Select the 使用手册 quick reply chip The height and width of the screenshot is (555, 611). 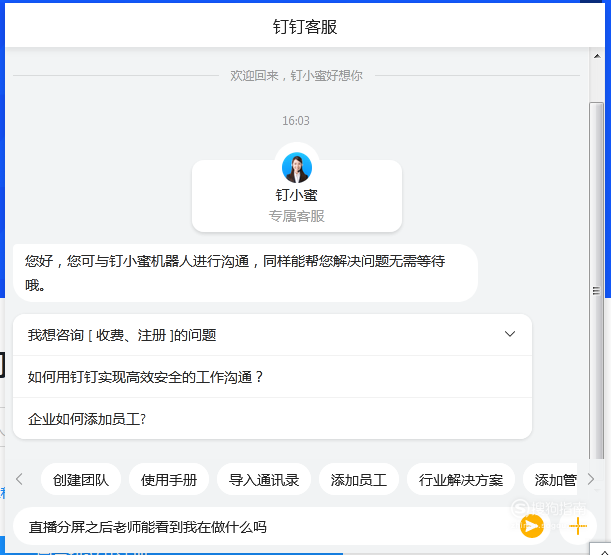169,479
